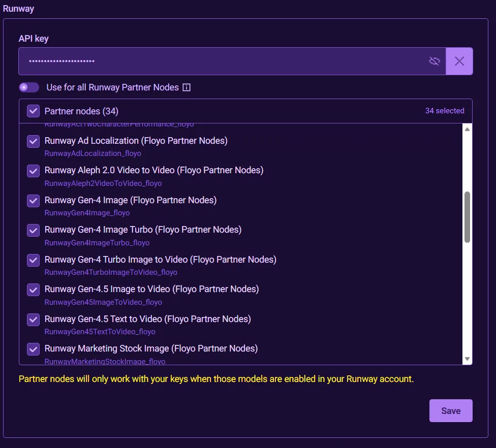Uncheck Runway Marketing Stock Image node
496x448 pixels.
[x=33, y=349]
